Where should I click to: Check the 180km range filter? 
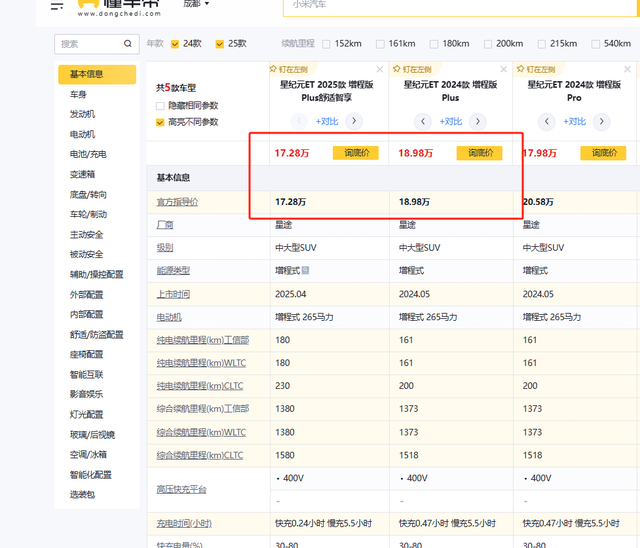(x=434, y=44)
